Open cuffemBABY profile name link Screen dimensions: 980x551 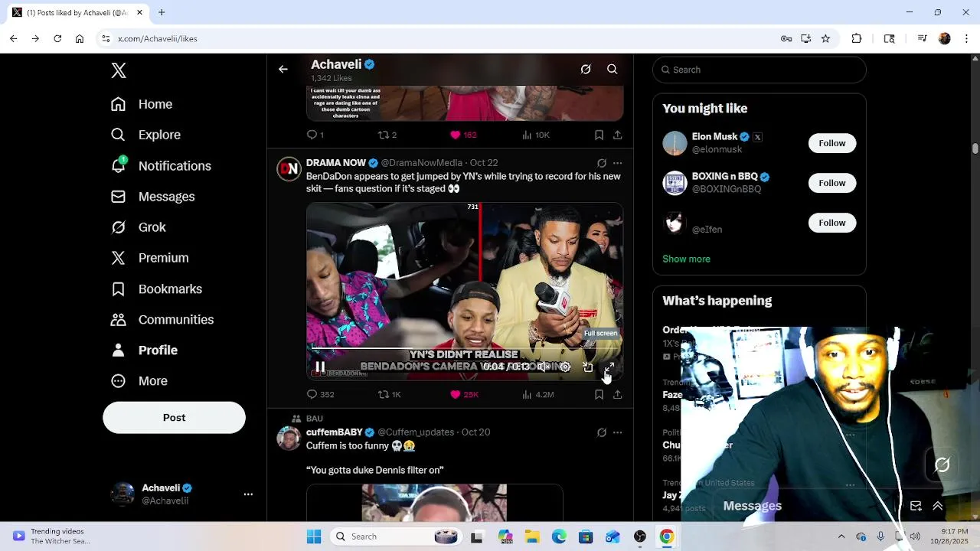[335, 432]
